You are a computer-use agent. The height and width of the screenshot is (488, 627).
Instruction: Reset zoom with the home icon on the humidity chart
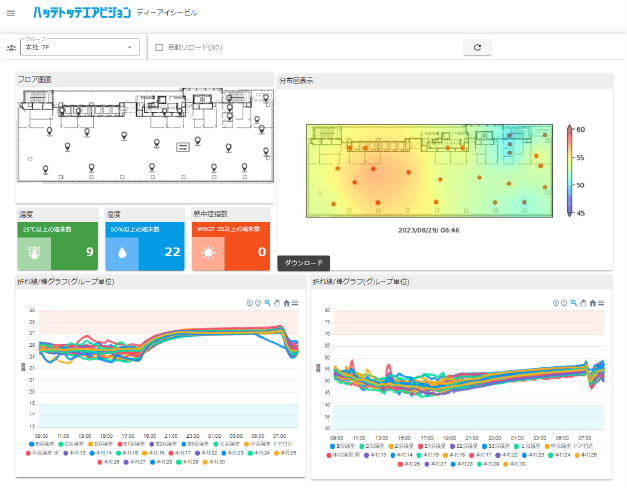pyautogui.click(x=593, y=303)
